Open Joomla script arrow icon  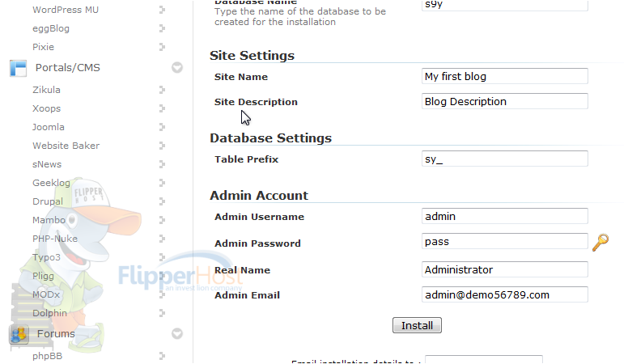(162, 127)
